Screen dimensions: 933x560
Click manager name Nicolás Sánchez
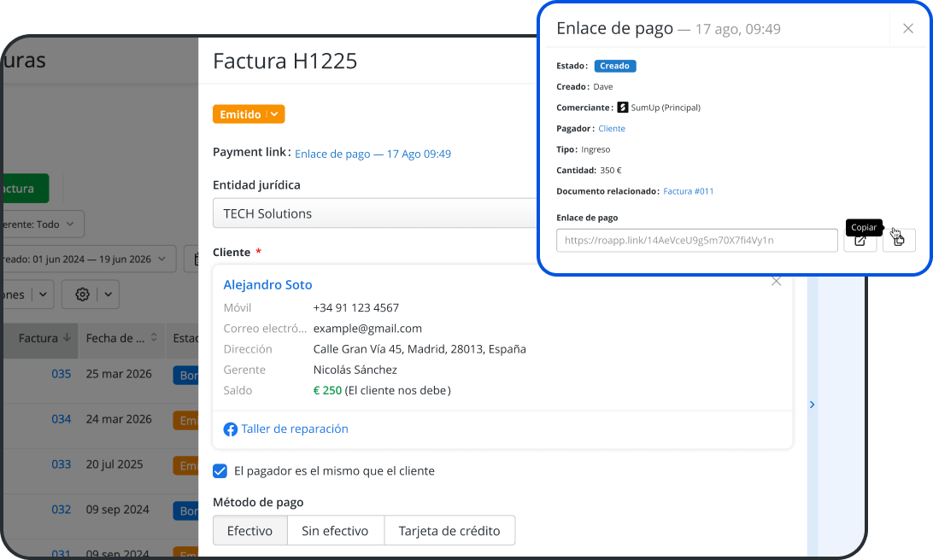click(x=355, y=370)
